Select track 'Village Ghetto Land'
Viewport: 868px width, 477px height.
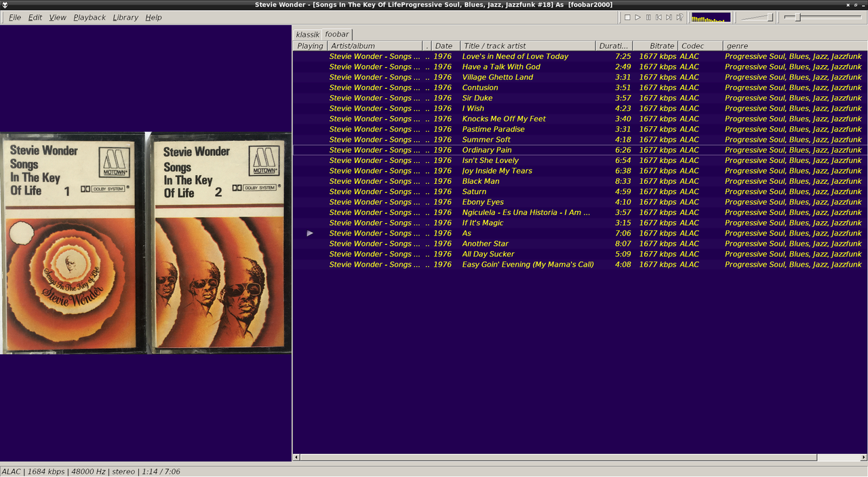[x=497, y=77]
